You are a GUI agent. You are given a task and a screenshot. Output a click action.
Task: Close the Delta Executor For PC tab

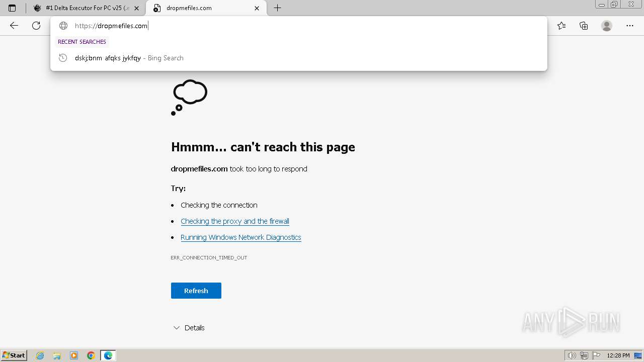coord(136,8)
